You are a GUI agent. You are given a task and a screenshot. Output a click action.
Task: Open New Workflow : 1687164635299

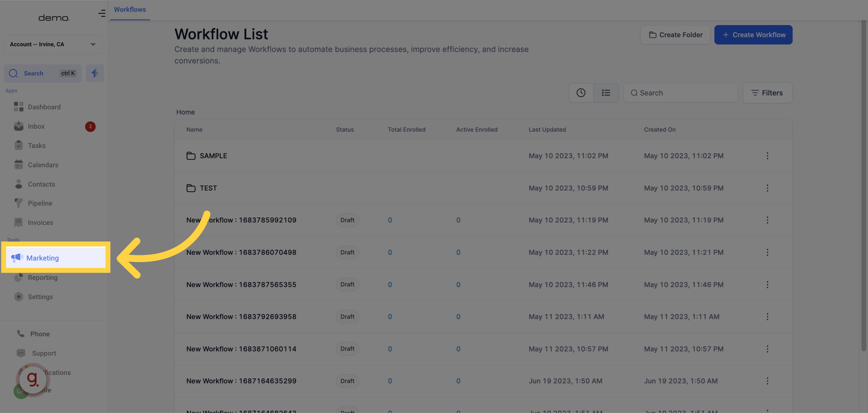tap(241, 381)
